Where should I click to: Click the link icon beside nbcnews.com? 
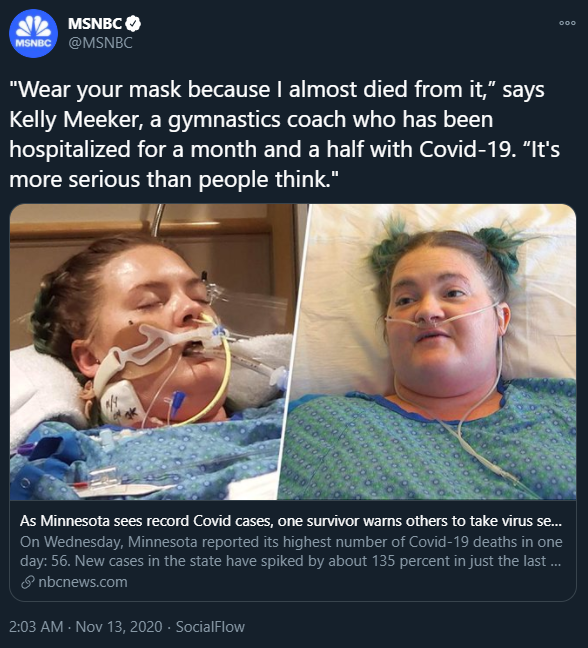click(x=27, y=583)
